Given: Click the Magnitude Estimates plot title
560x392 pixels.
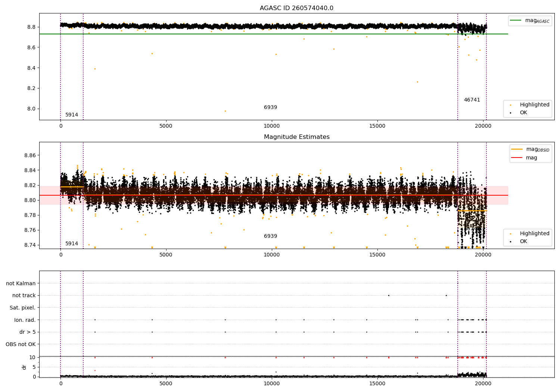Looking at the screenshot, I should [x=296, y=137].
